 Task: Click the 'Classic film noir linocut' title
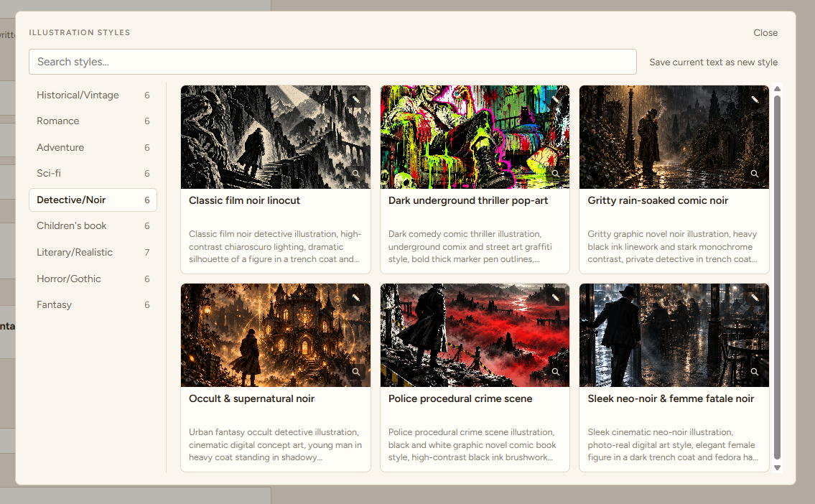click(x=244, y=200)
